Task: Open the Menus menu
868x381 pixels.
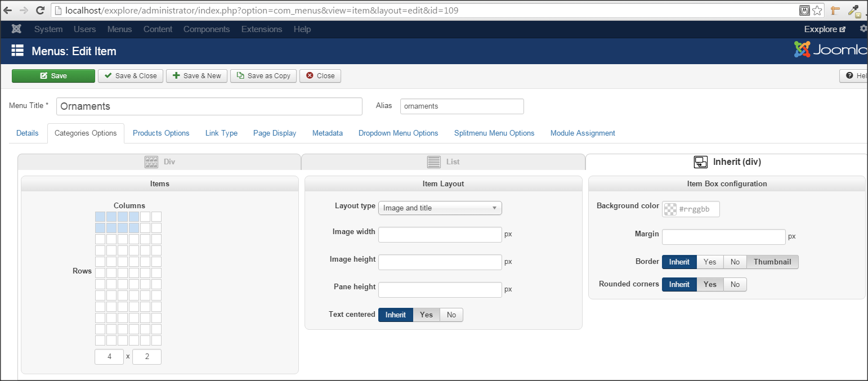Action: tap(119, 29)
